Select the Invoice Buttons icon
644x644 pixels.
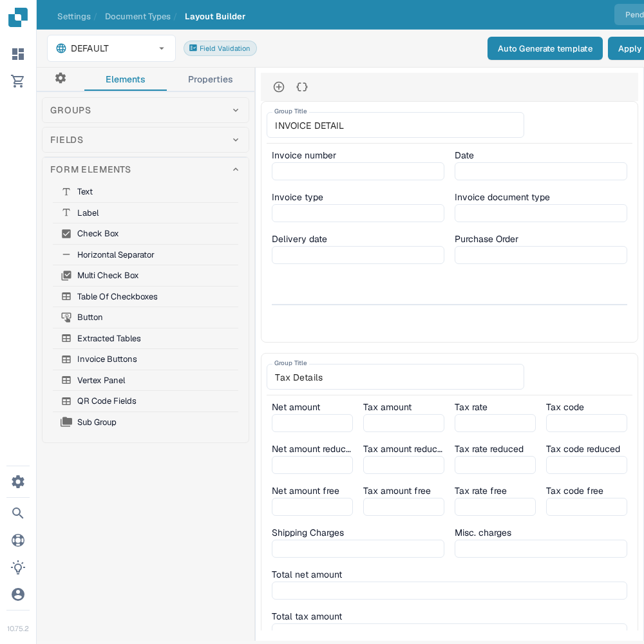(x=66, y=359)
